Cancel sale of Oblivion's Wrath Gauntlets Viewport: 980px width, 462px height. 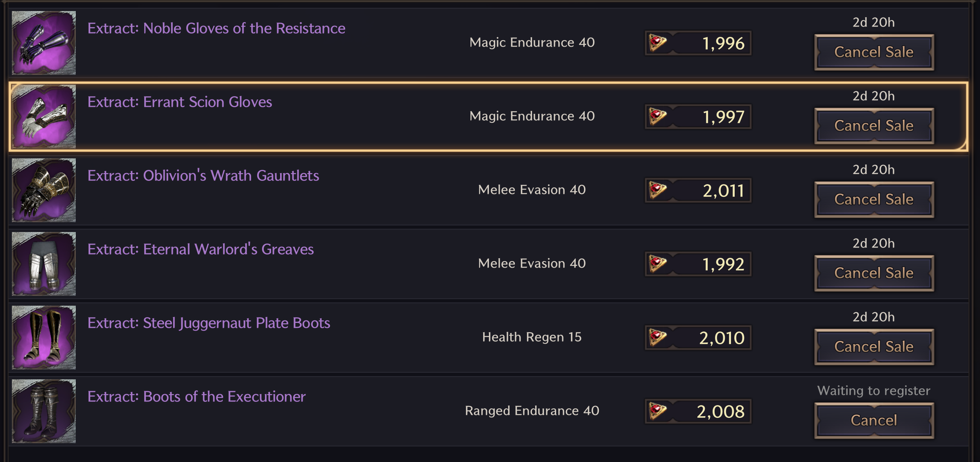[874, 200]
